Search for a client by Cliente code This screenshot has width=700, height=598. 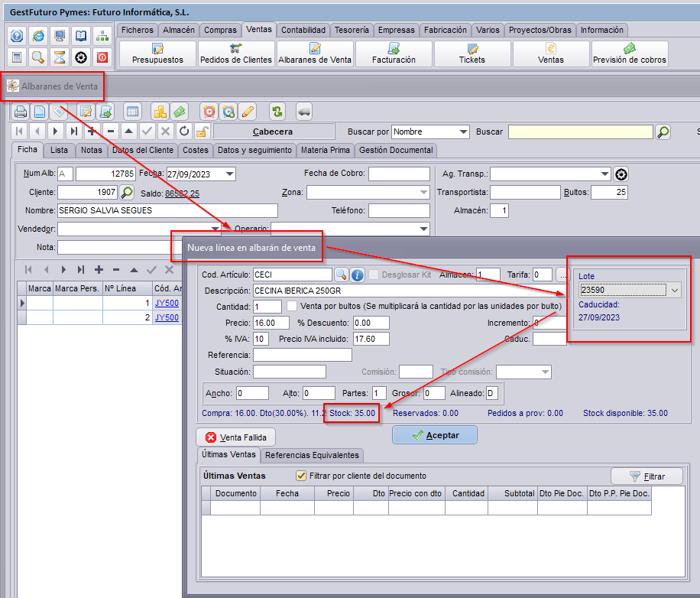(x=127, y=193)
